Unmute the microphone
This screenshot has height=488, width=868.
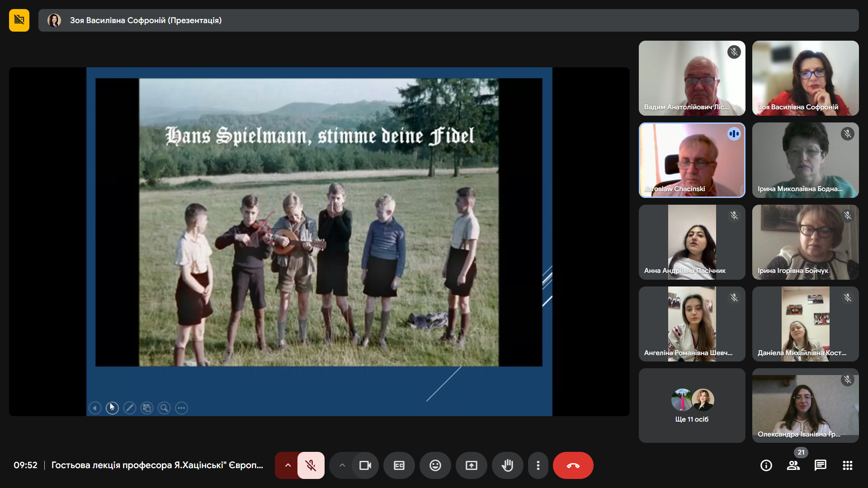tap(311, 465)
